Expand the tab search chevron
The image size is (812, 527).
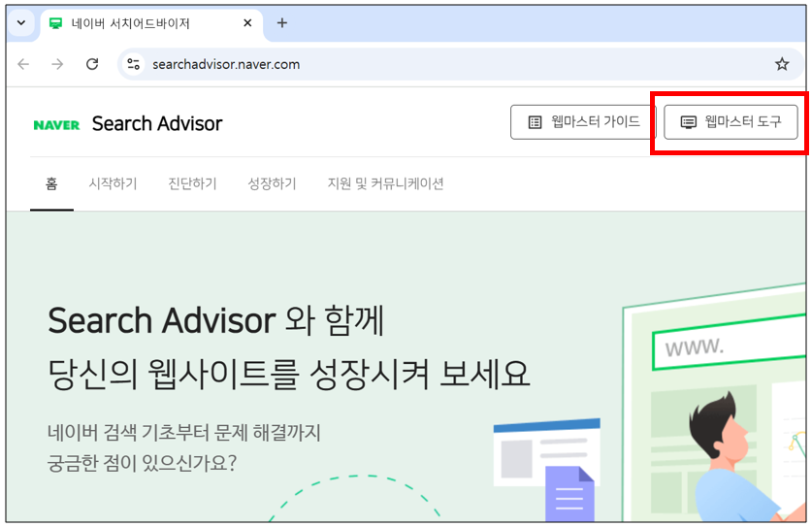(x=21, y=22)
